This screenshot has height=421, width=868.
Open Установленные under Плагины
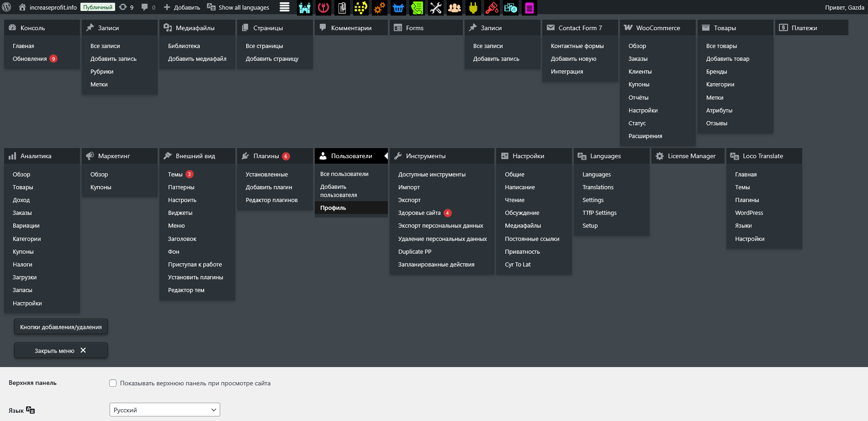tap(267, 174)
